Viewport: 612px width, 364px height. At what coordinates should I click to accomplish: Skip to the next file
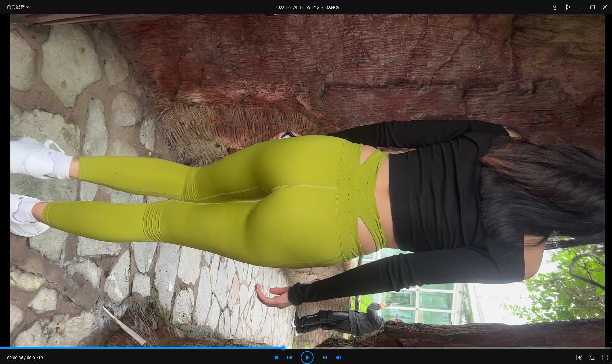[x=325, y=357]
